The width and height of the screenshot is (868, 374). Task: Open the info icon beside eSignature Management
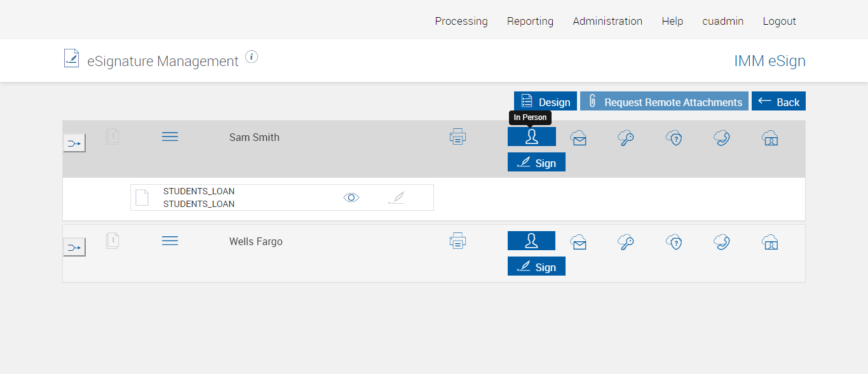(x=252, y=57)
